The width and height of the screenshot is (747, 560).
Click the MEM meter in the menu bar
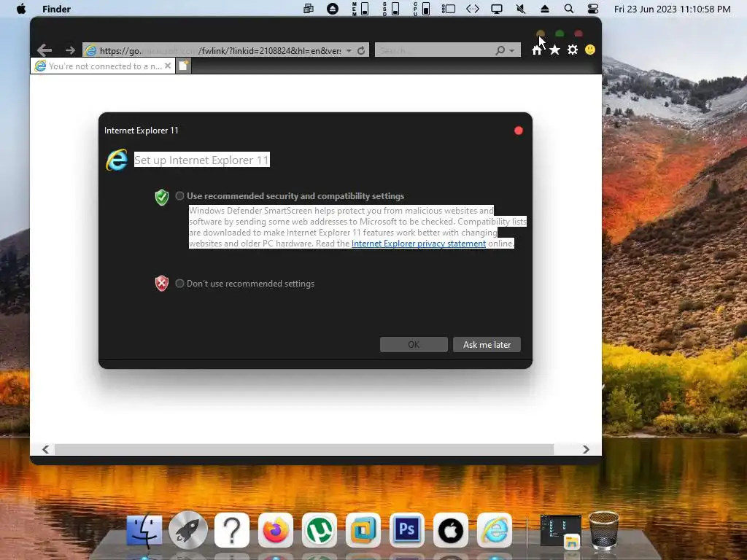pyautogui.click(x=360, y=9)
